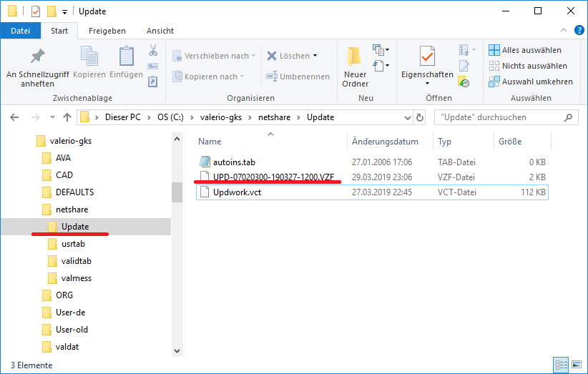The width and height of the screenshot is (588, 374).
Task: Select the usrtab folder in the tree
Action: click(74, 244)
